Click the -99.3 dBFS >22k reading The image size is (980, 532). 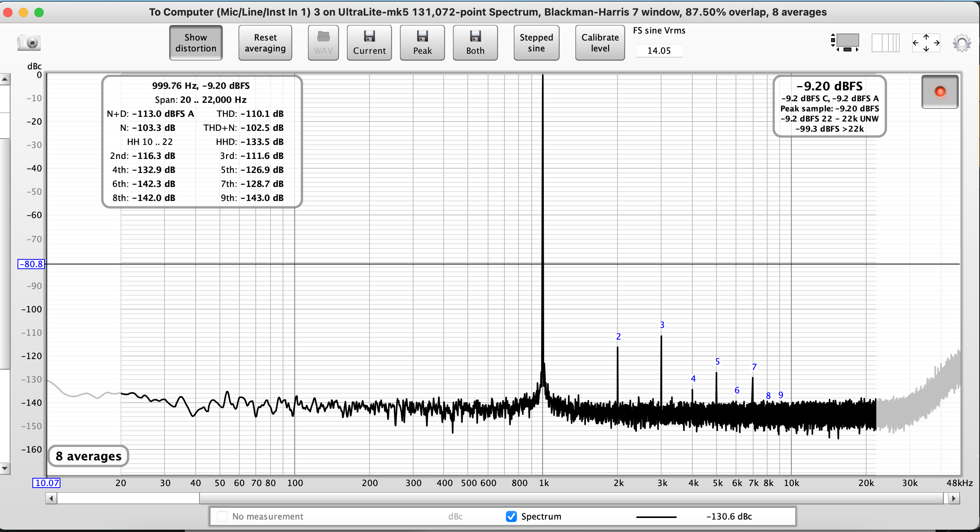[x=830, y=129]
